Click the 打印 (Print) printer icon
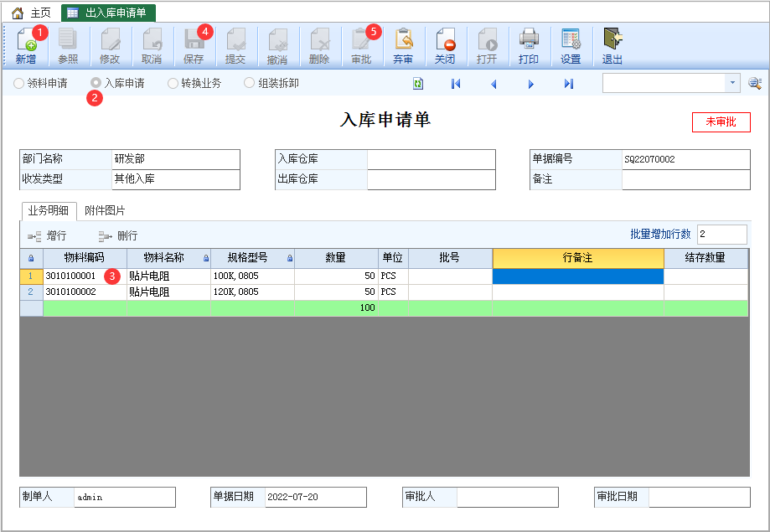770x532 pixels. point(529,39)
